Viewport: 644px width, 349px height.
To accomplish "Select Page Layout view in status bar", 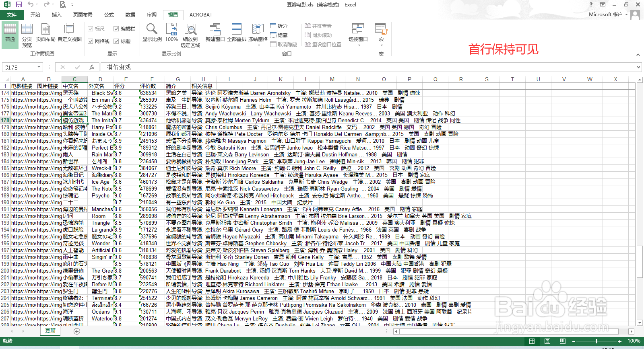I will (547, 341).
